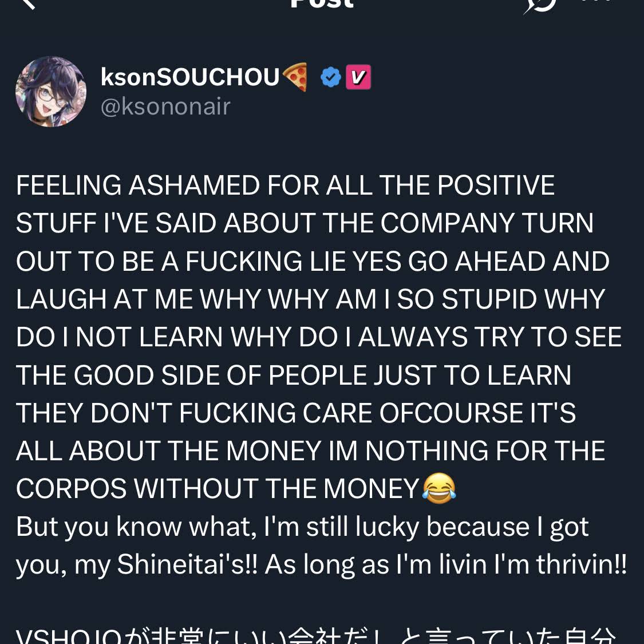The height and width of the screenshot is (644, 644).
Task: Click the "FEELING ASHAMED FOR ALL THE POSITIVE" line
Action: click(x=285, y=185)
